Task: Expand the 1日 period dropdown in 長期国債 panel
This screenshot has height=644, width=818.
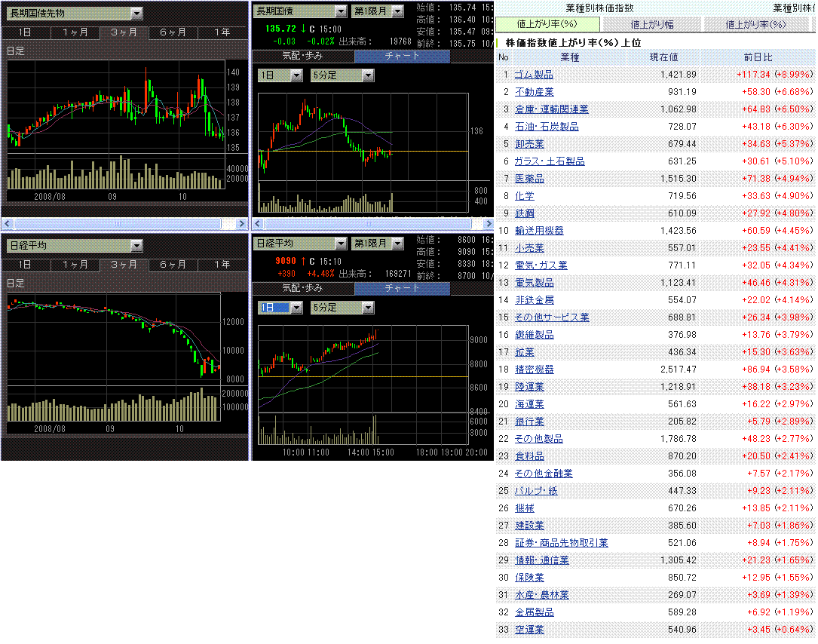Action: coord(296,75)
